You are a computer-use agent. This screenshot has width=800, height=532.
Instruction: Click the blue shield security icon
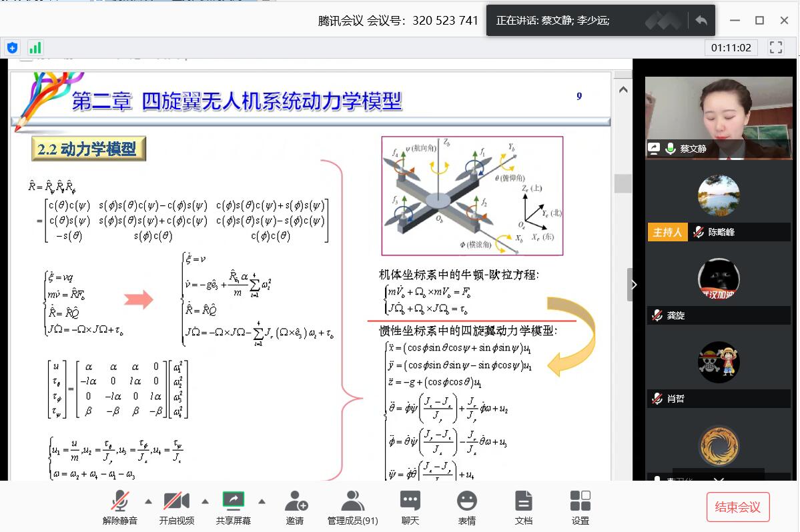pyautogui.click(x=13, y=47)
